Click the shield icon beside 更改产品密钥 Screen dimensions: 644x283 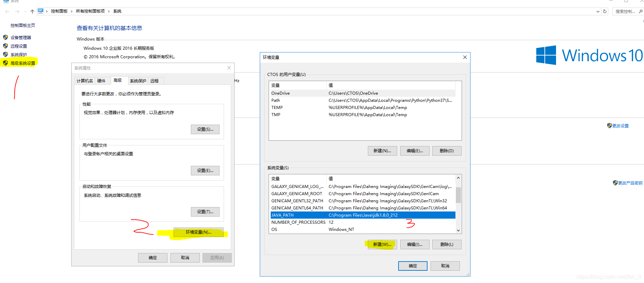click(615, 183)
